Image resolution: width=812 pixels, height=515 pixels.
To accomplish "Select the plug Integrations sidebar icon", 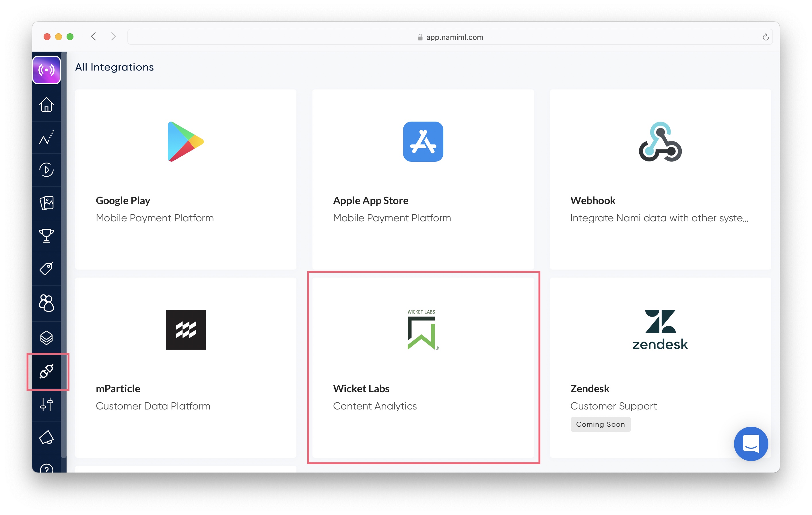I will click(46, 371).
